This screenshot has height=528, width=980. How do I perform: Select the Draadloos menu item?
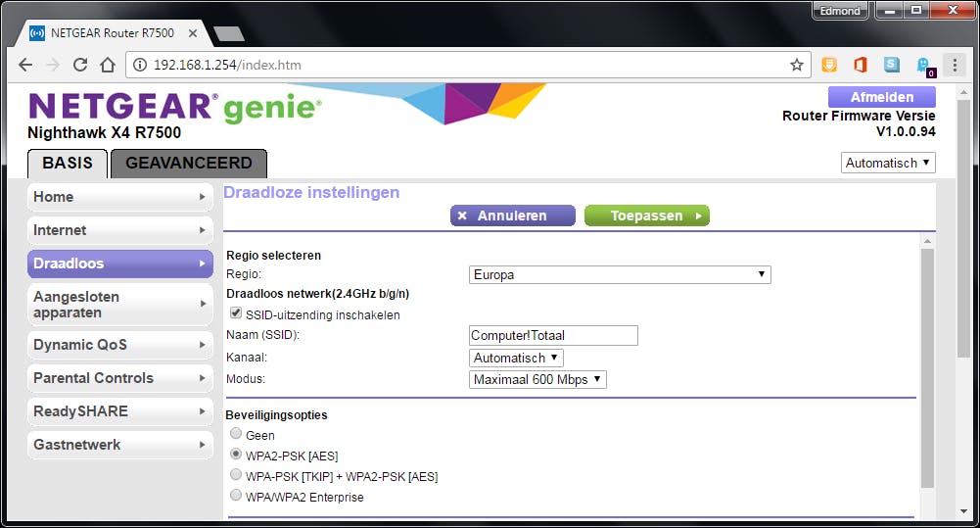click(120, 264)
